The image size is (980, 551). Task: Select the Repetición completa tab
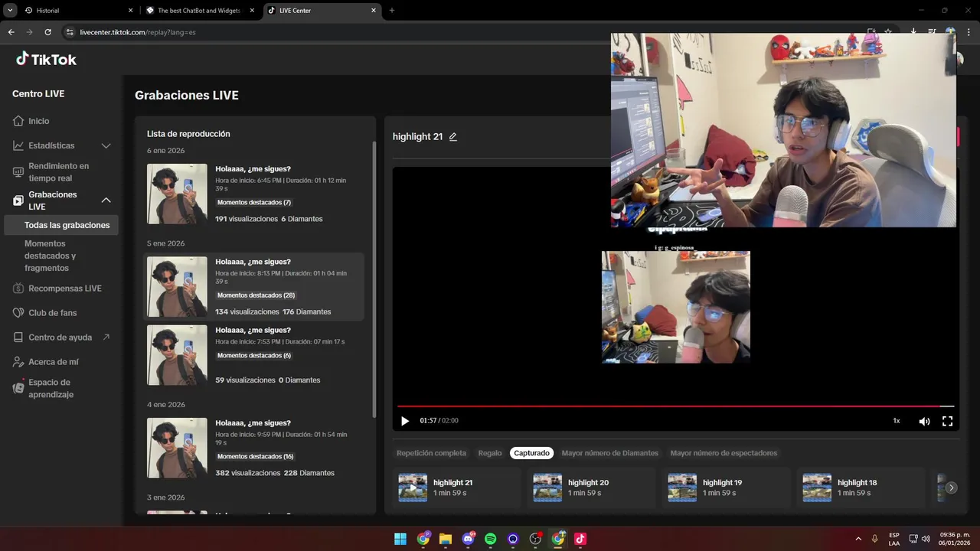[x=431, y=453]
